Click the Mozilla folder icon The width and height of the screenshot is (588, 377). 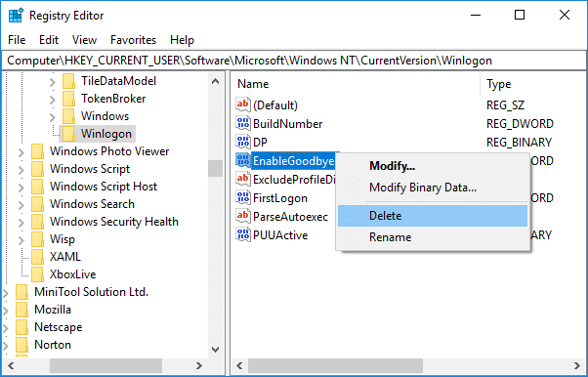pos(21,310)
